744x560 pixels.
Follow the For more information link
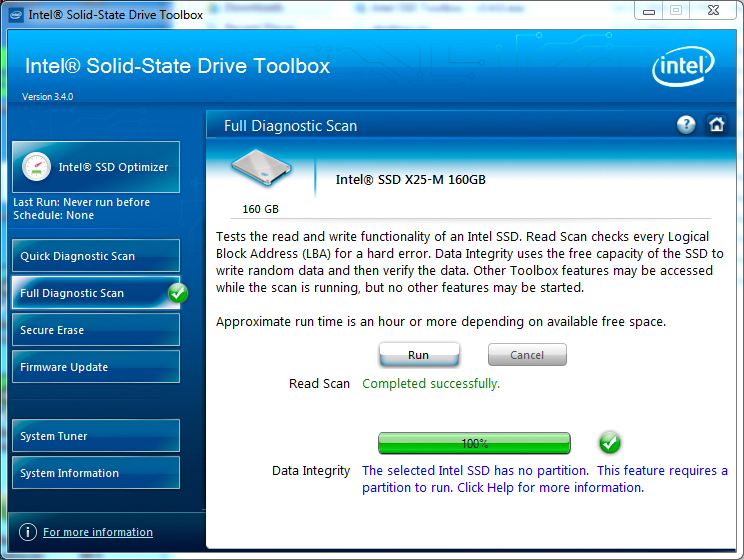98,532
